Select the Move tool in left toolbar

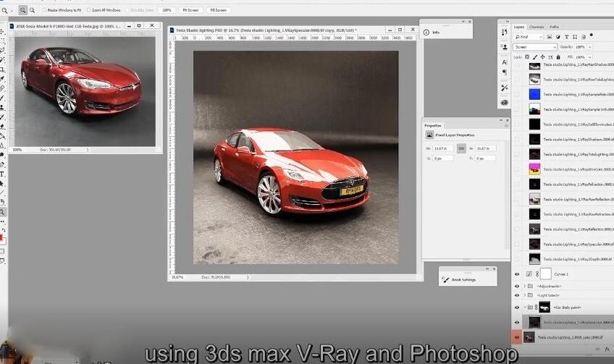2,32
